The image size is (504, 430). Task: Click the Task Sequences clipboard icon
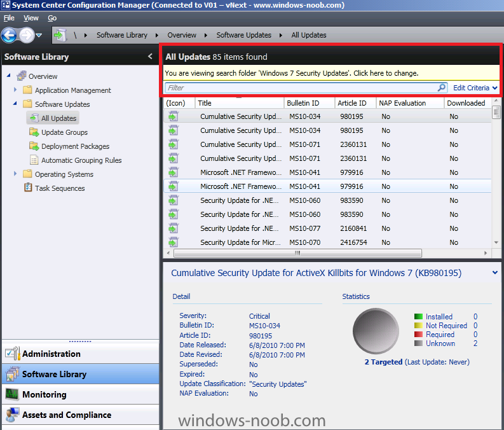coord(28,187)
